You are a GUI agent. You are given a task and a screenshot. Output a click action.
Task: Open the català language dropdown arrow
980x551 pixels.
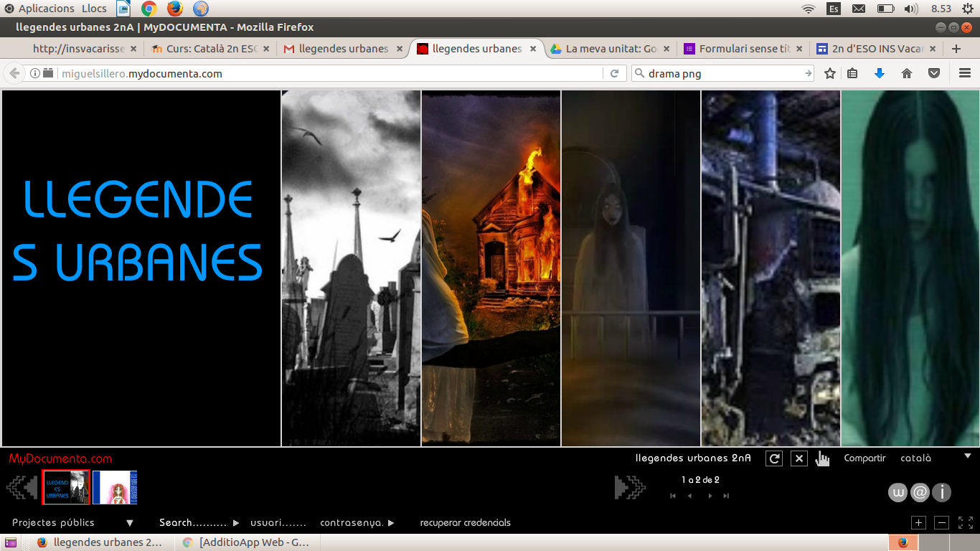(967, 456)
